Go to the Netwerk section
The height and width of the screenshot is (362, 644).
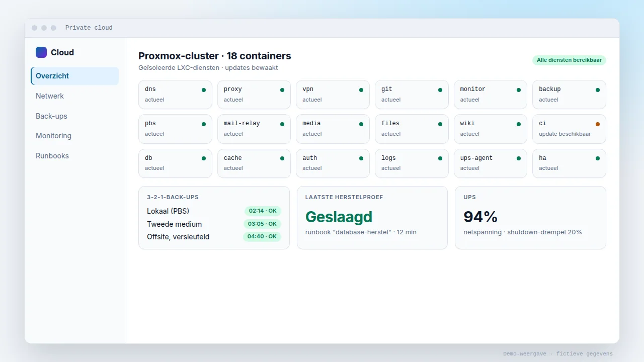coord(74,96)
